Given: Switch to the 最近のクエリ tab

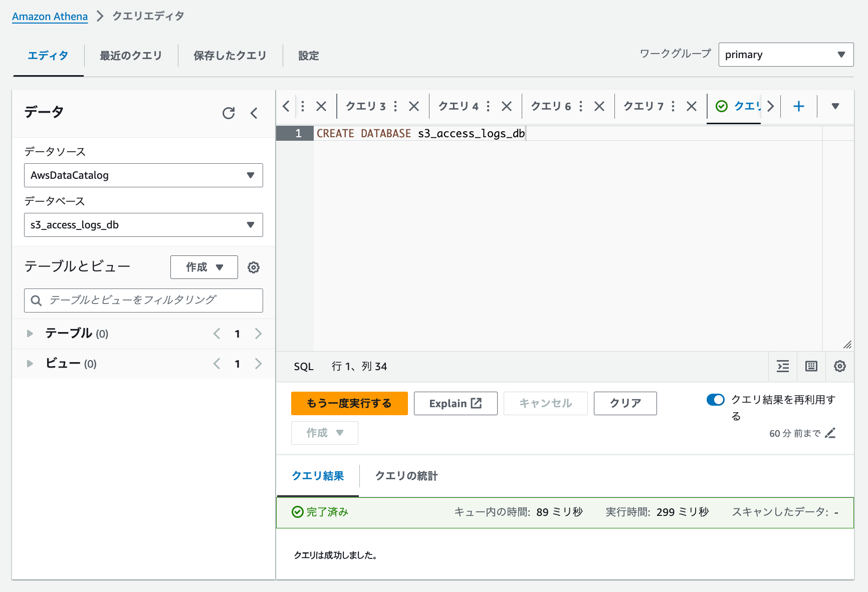Looking at the screenshot, I should (x=130, y=56).
